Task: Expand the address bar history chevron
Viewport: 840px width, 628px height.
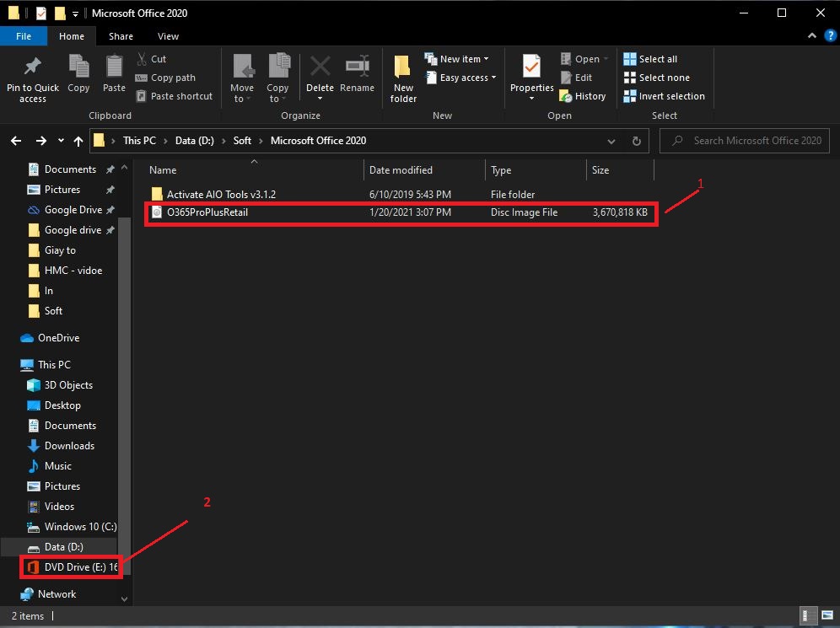Action: 611,141
